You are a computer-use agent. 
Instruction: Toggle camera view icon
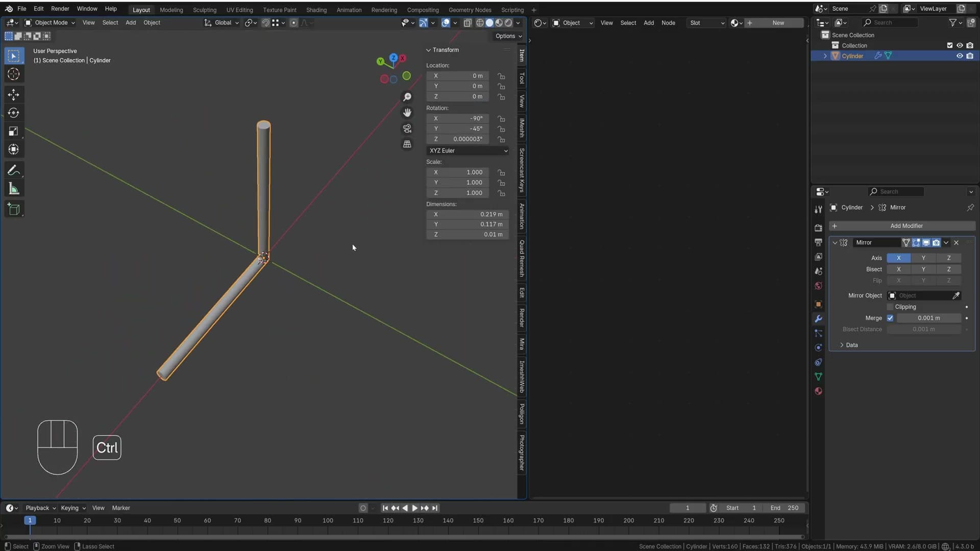pos(407,129)
